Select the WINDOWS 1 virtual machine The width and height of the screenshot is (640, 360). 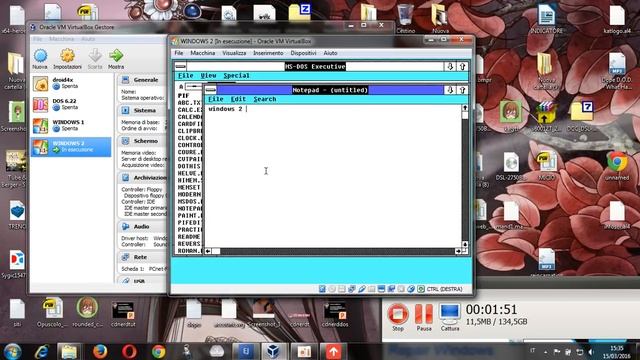coord(70,126)
